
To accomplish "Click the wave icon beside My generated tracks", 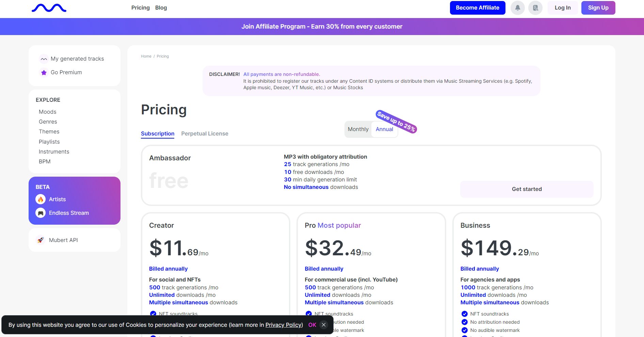I will [x=44, y=59].
